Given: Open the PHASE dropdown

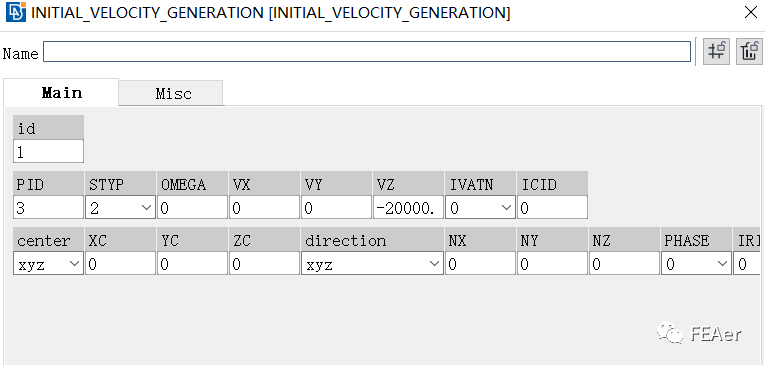Looking at the screenshot, I should click(x=696, y=264).
